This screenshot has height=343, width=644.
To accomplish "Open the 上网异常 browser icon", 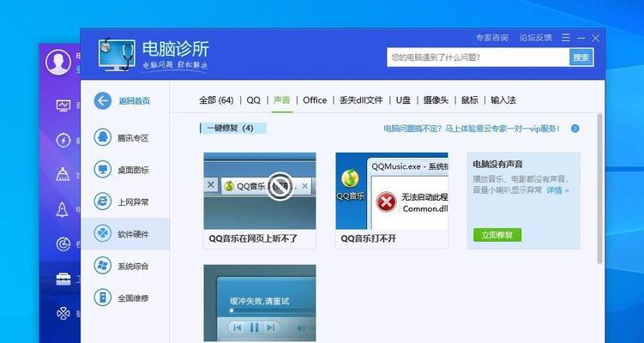I will coord(102,202).
